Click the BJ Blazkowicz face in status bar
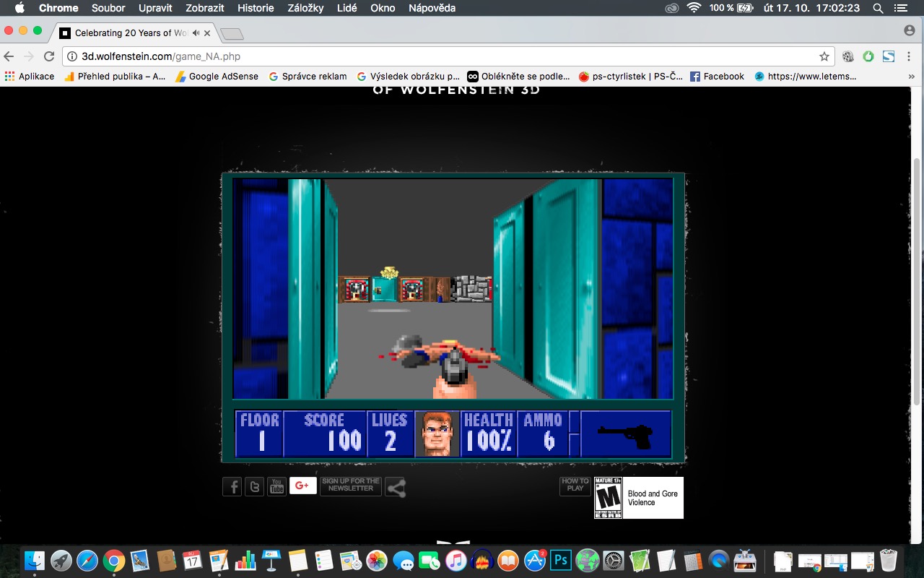 click(x=437, y=433)
